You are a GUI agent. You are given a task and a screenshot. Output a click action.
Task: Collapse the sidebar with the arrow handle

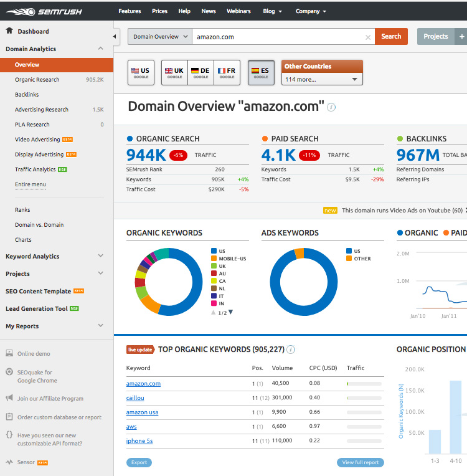pyautogui.click(x=115, y=36)
